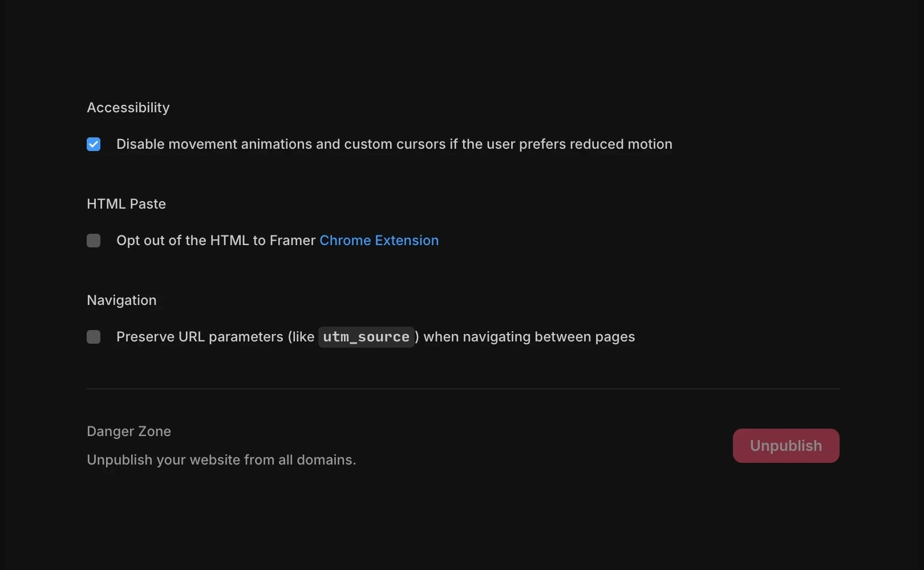Click the Navigation section heading
This screenshot has height=570, width=924.
pyautogui.click(x=121, y=300)
